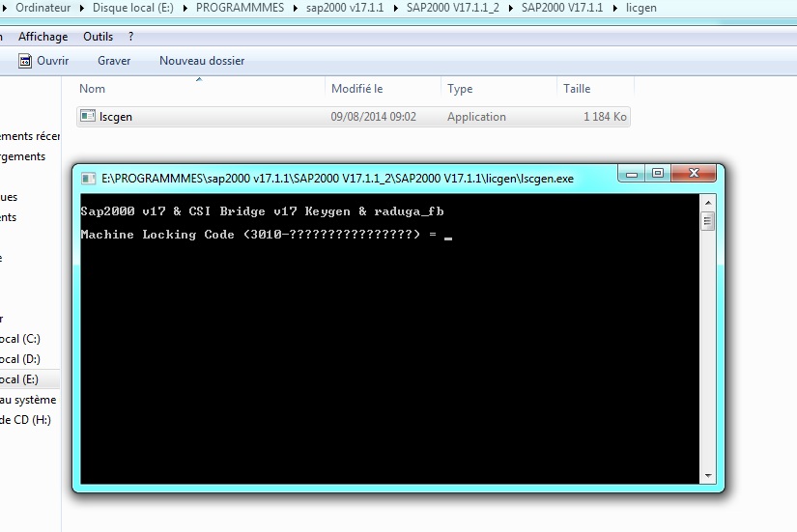Viewport: 797px width, 532px height.
Task: Expand arrow after Ordinateur breadcrumb
Action: pos(82,8)
